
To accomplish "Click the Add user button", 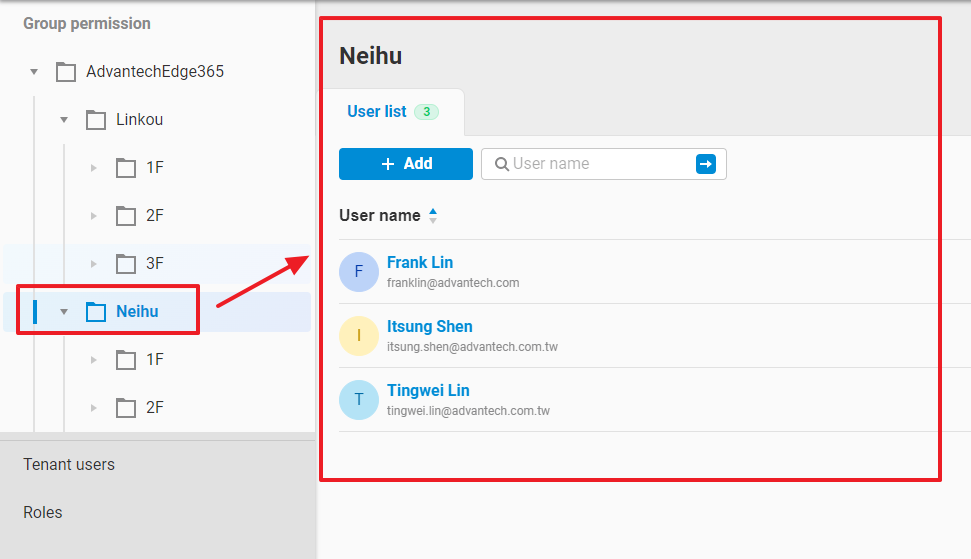I will [x=406, y=164].
